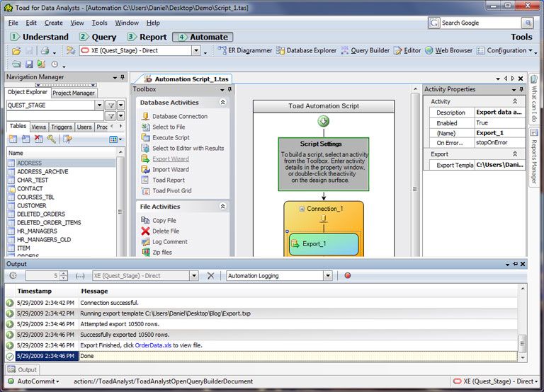This screenshot has height=392, width=544.
Task: Go to the Query workflow step
Action: [x=98, y=37]
